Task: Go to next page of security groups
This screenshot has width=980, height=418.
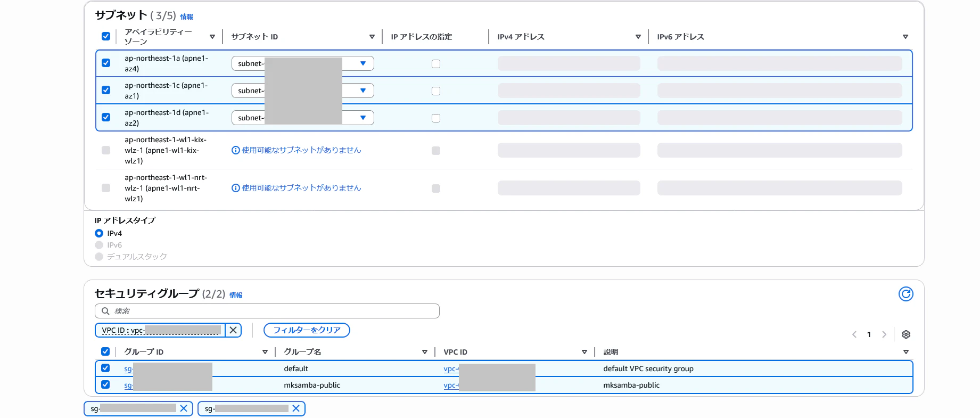Action: 884,334
